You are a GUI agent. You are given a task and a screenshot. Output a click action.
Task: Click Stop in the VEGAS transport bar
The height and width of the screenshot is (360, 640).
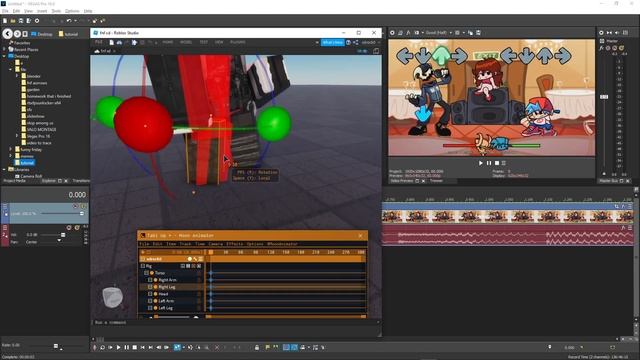coord(134,347)
